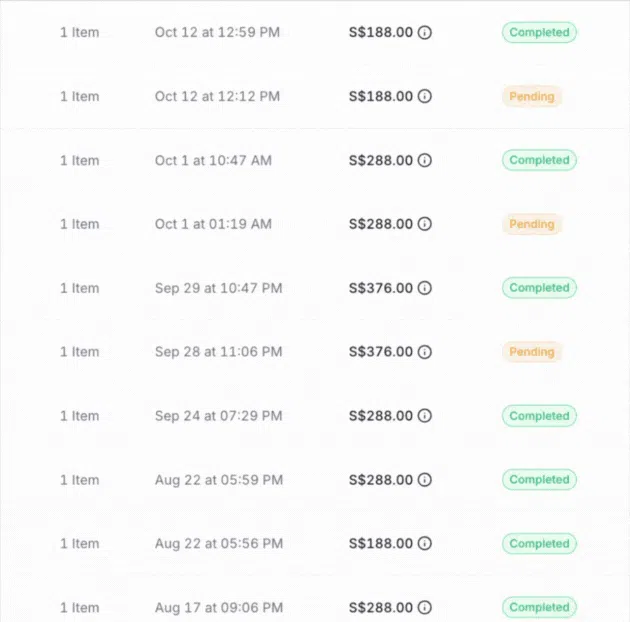Image resolution: width=630 pixels, height=622 pixels.
Task: Click Completed badge for Sep 29 10:47 PM order
Action: [x=539, y=288]
